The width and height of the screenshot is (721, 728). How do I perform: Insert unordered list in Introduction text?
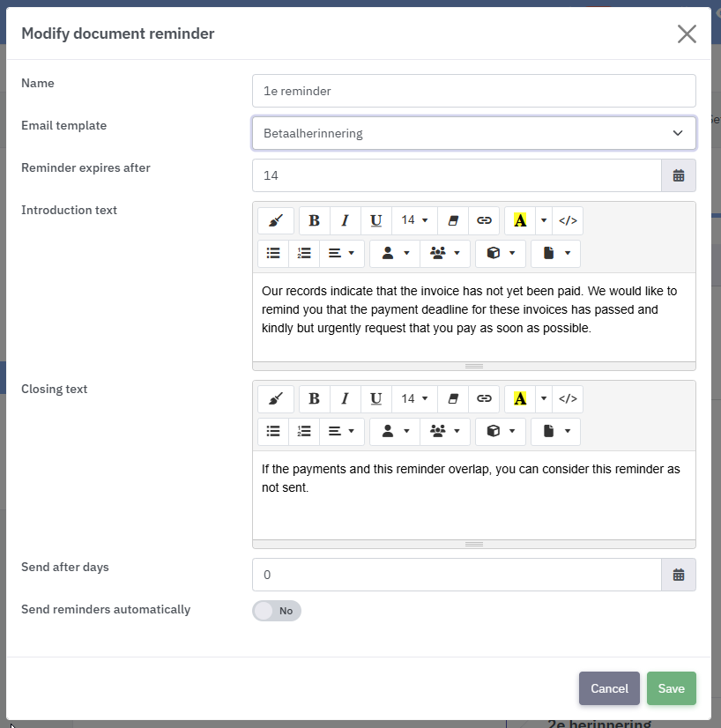point(273,254)
